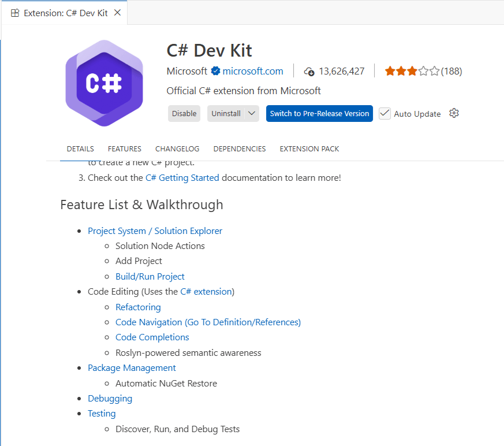The image size is (504, 446).
Task: Click Switch to Pre-Release Version
Action: click(x=319, y=113)
